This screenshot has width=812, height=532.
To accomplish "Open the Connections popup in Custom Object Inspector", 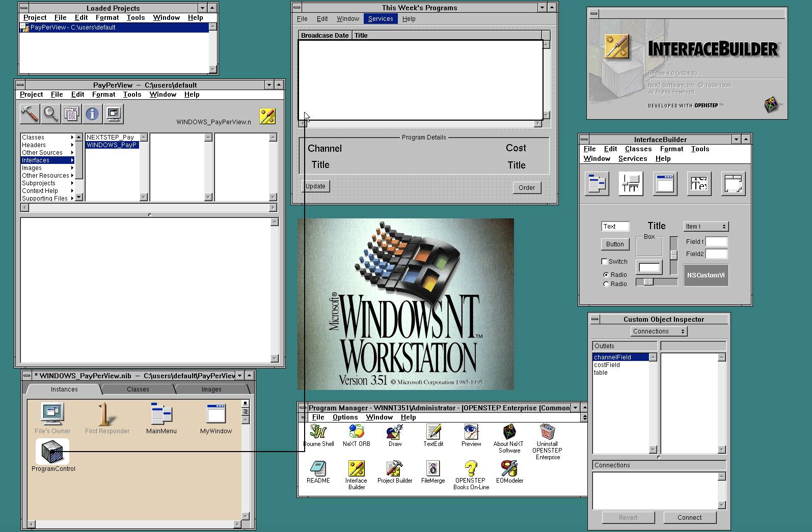I will 659,331.
